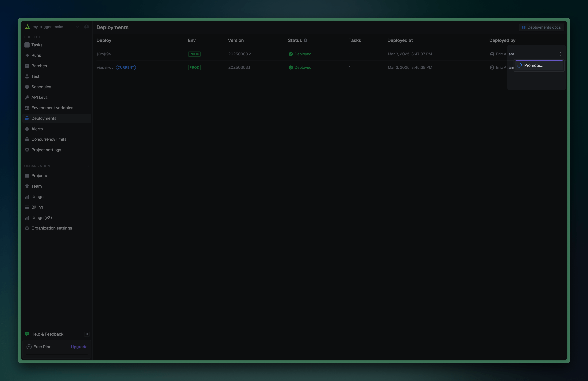Click the CURRENT badge on yigp8rwv
Image resolution: width=588 pixels, height=381 pixels.
pyautogui.click(x=126, y=67)
